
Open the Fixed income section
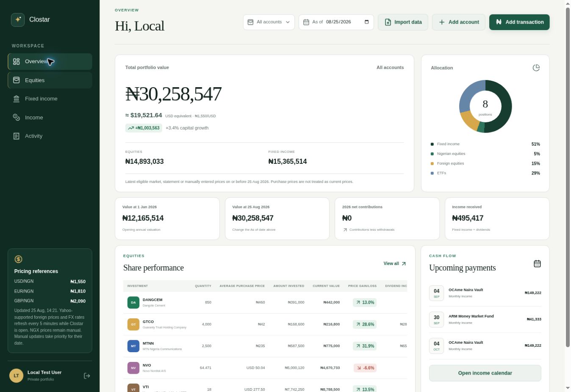(x=50, y=99)
